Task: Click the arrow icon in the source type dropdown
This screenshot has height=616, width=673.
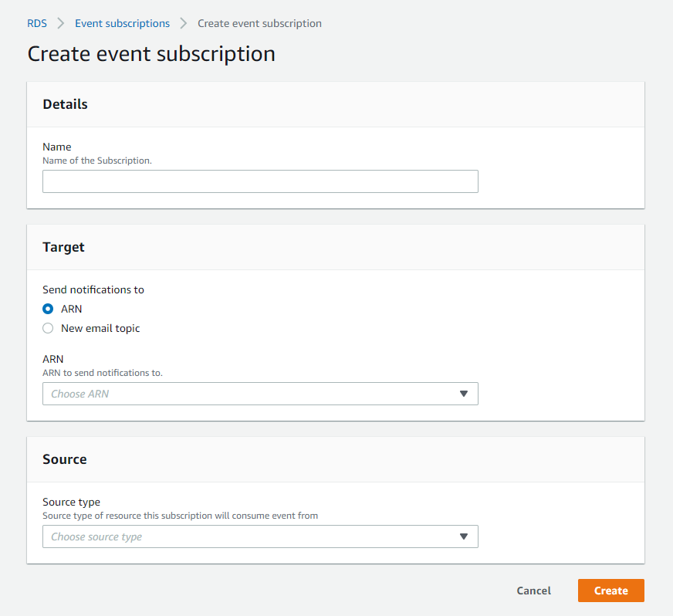Action: pyautogui.click(x=464, y=536)
